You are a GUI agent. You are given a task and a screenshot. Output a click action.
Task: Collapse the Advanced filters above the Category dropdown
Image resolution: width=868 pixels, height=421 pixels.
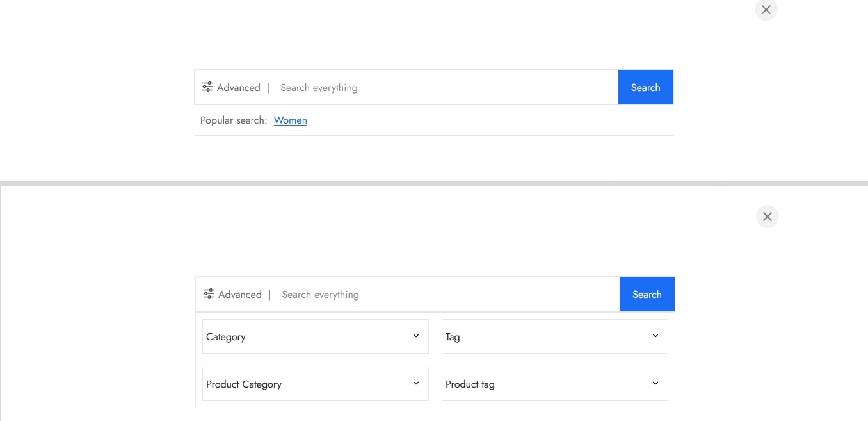point(239,295)
